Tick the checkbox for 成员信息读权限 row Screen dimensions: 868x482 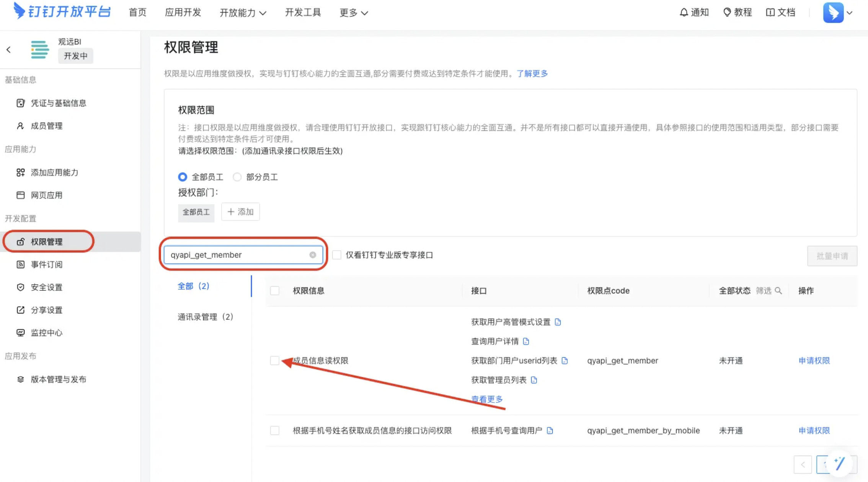274,361
